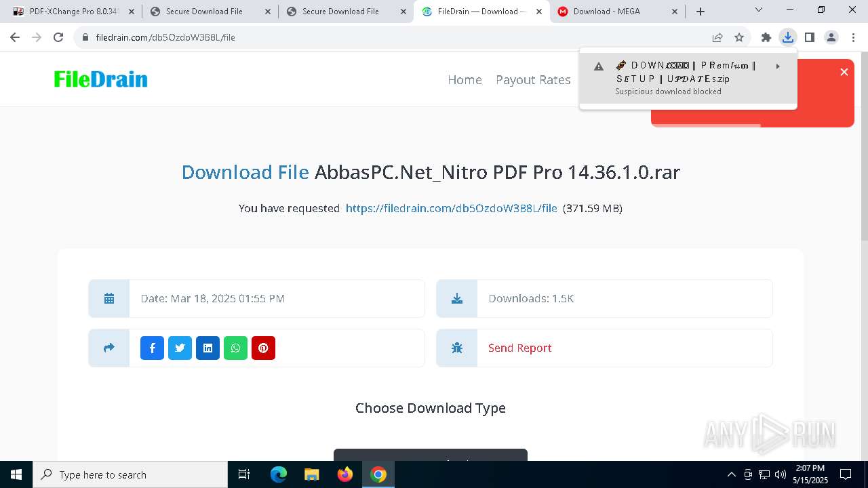Click the Downloads: 1.5K text
The image size is (868, 488).
click(531, 298)
